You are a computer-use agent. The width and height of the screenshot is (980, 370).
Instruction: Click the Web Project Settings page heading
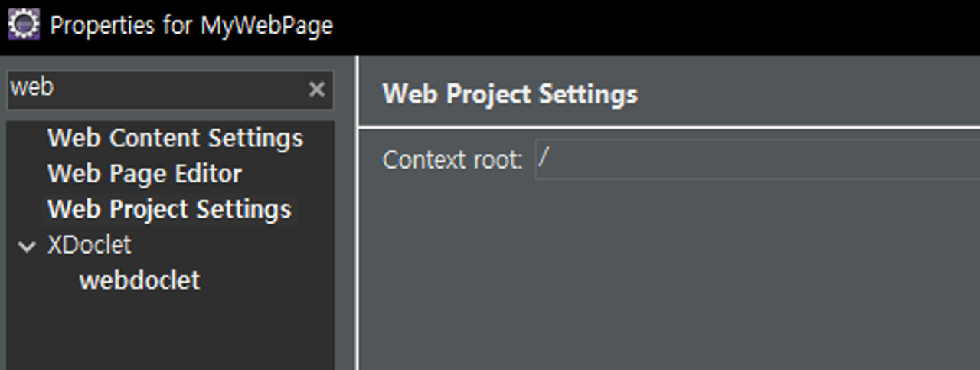[510, 94]
